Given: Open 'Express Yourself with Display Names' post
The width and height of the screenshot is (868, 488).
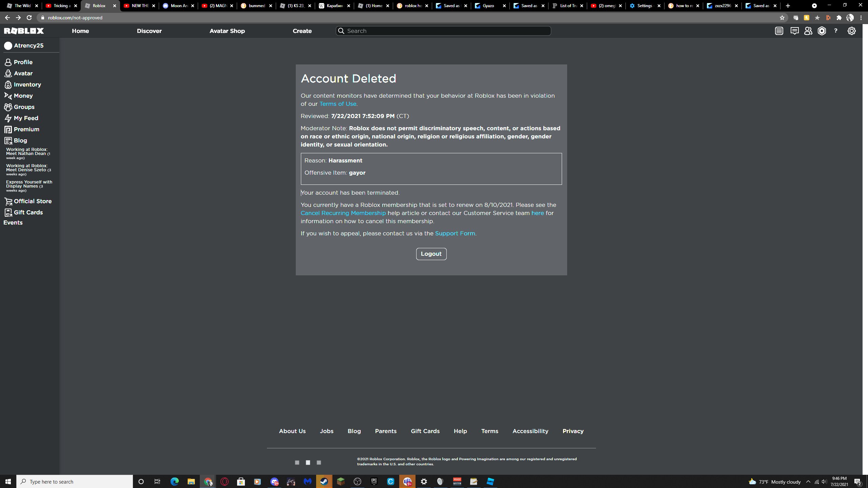Looking at the screenshot, I should pyautogui.click(x=29, y=186).
